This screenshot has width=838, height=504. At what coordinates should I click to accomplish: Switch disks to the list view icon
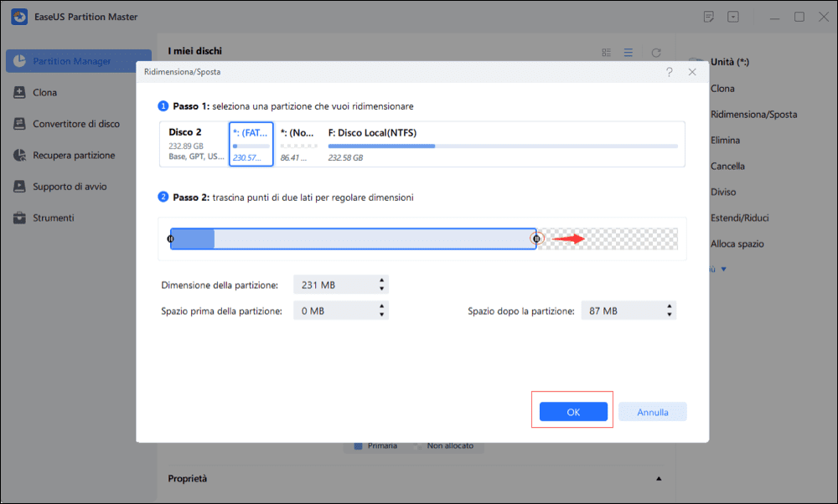click(x=628, y=52)
